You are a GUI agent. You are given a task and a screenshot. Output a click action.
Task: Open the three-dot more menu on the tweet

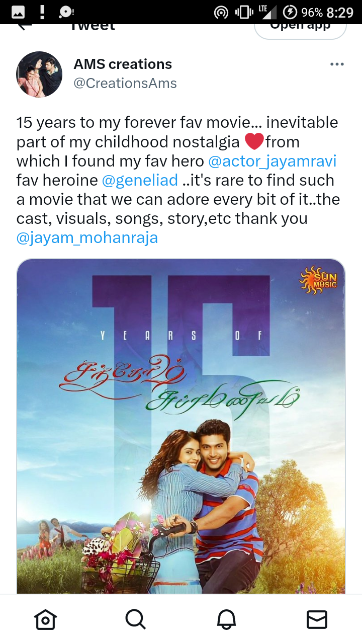(337, 64)
